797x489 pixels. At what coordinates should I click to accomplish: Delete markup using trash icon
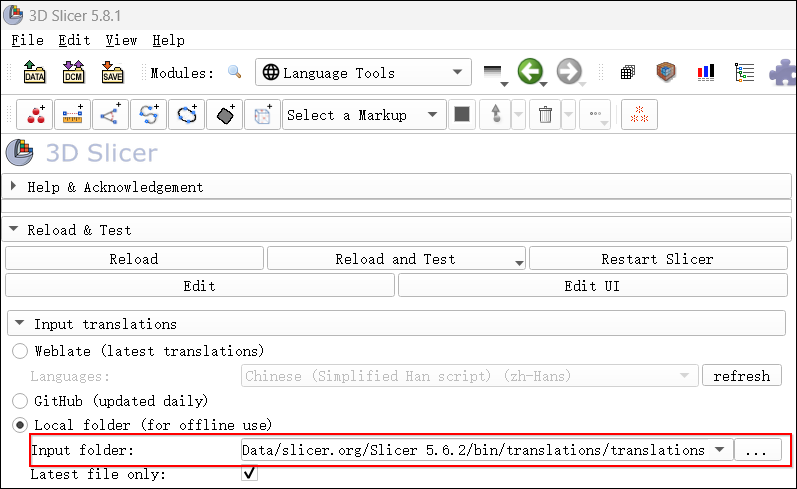click(545, 115)
